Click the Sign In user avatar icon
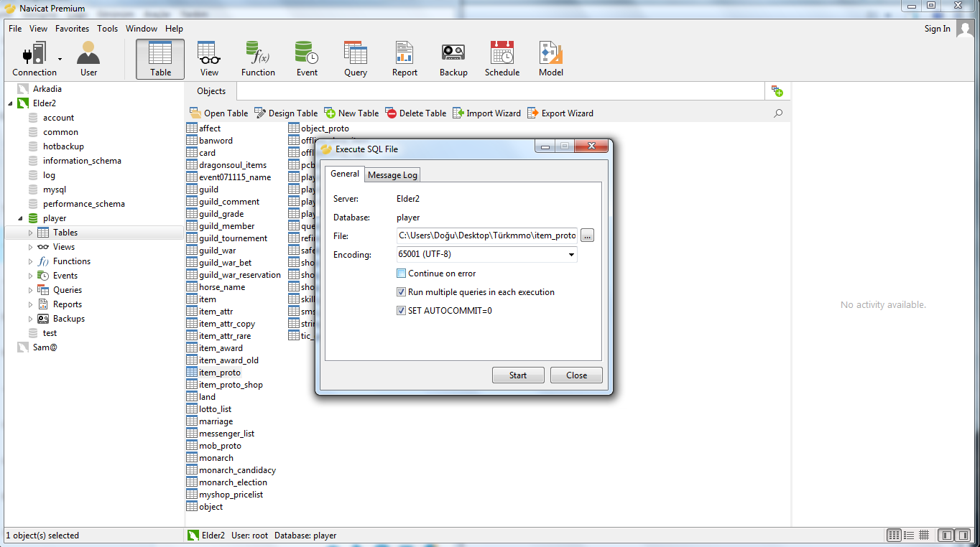The height and width of the screenshot is (547, 980). 966,29
